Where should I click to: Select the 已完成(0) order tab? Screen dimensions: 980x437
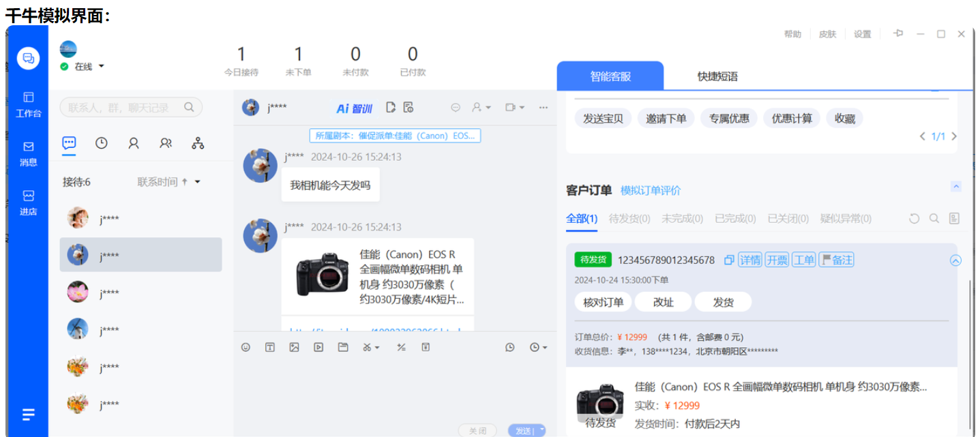click(735, 219)
